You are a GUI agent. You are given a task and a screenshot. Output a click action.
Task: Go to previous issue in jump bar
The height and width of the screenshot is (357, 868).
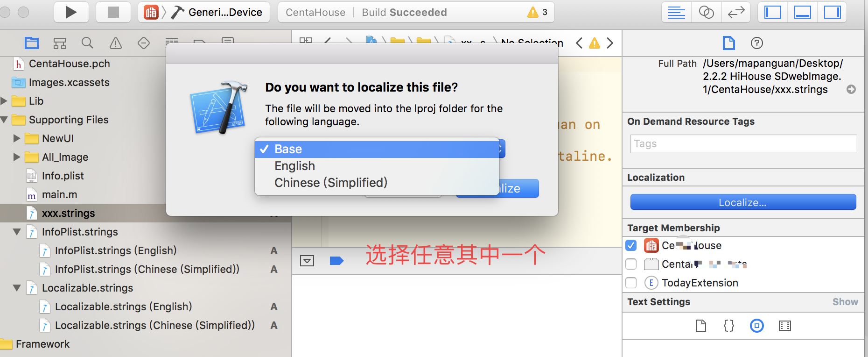click(579, 43)
